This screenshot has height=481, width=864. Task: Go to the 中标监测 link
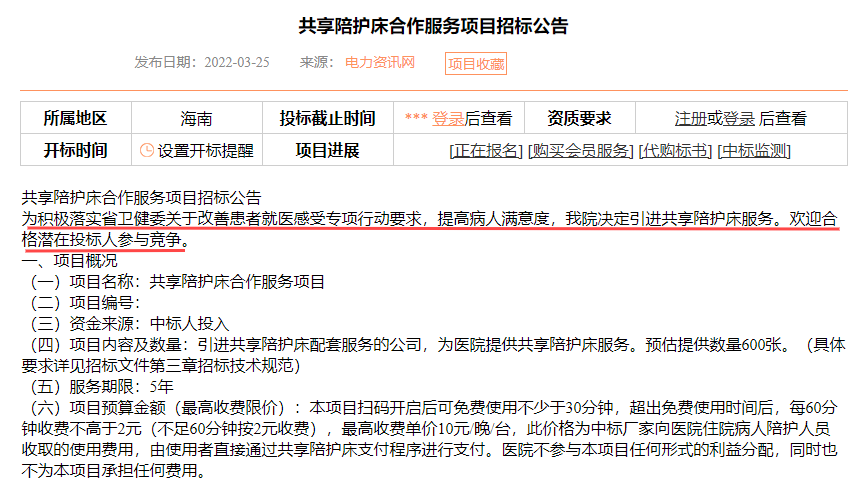(x=755, y=151)
